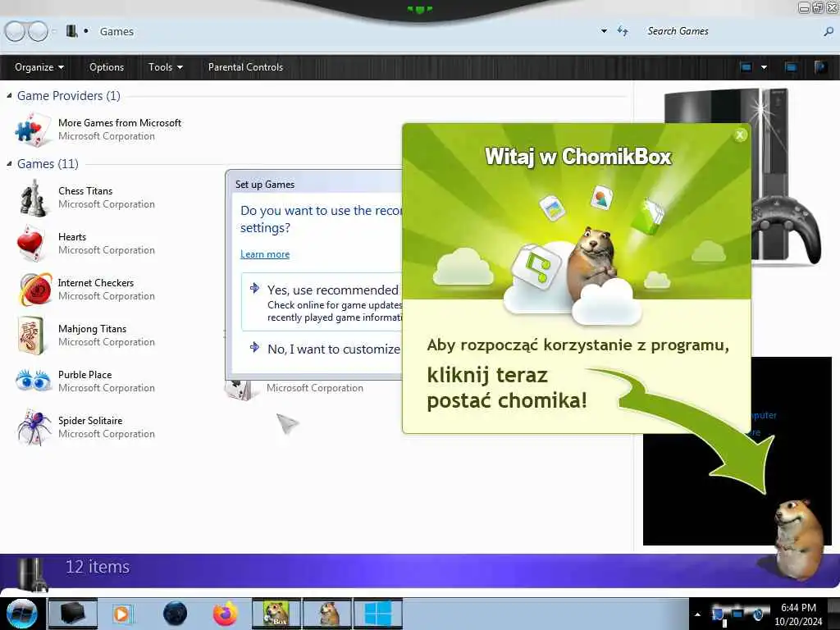Click the Games folder icon in address bar

pos(72,31)
